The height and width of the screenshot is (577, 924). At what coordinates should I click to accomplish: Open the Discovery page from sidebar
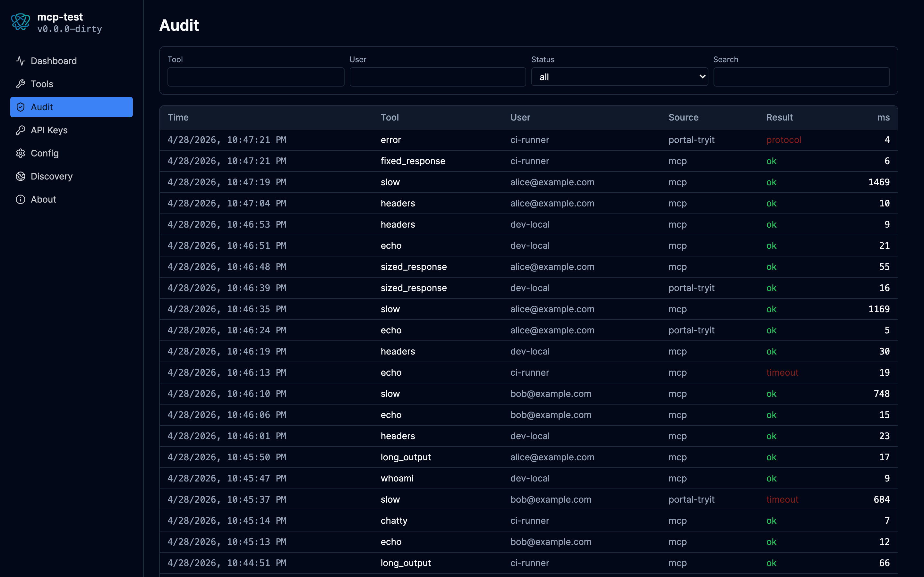click(x=52, y=176)
